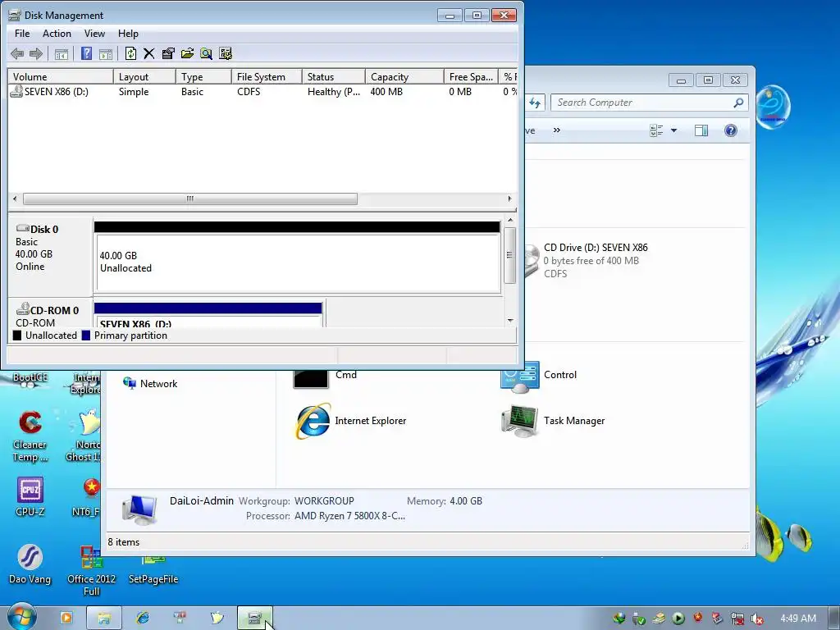This screenshot has width=840, height=630.
Task: Click the Free Space column header
Action: pos(471,76)
